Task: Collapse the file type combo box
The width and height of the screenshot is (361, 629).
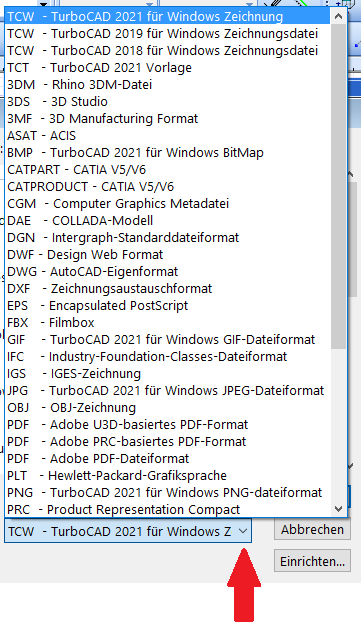Action: click(x=243, y=531)
